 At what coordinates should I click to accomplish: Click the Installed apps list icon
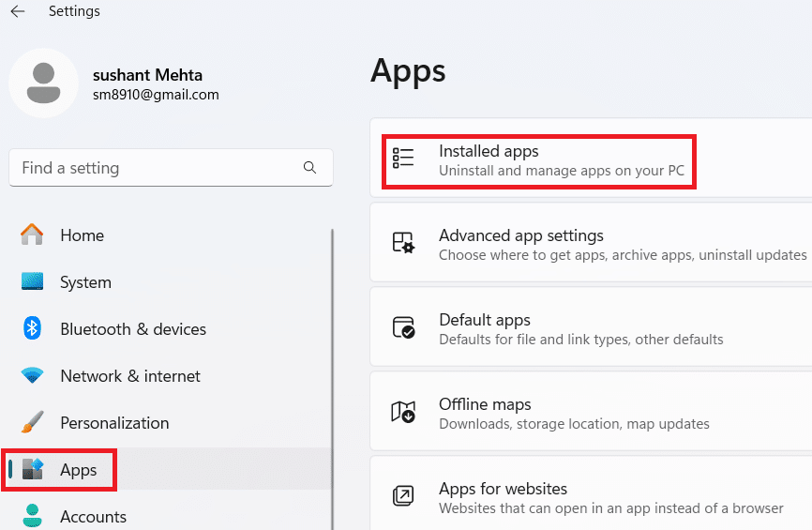(403, 159)
